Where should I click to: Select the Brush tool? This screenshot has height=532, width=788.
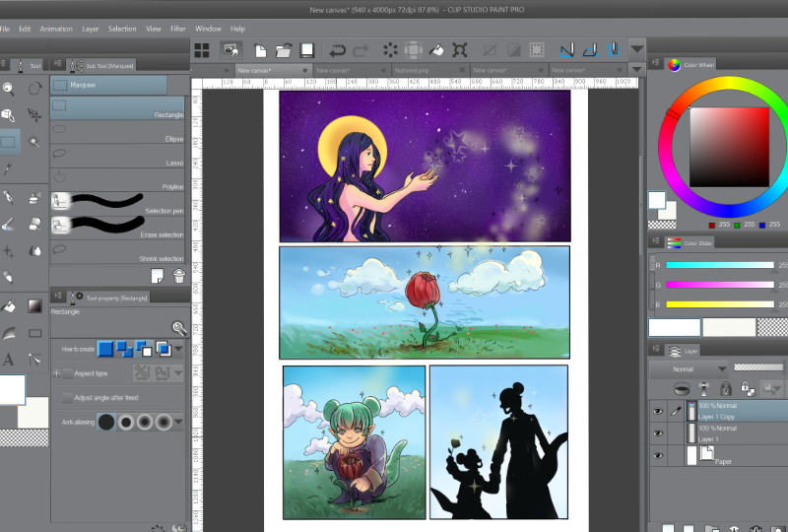pos(8,225)
